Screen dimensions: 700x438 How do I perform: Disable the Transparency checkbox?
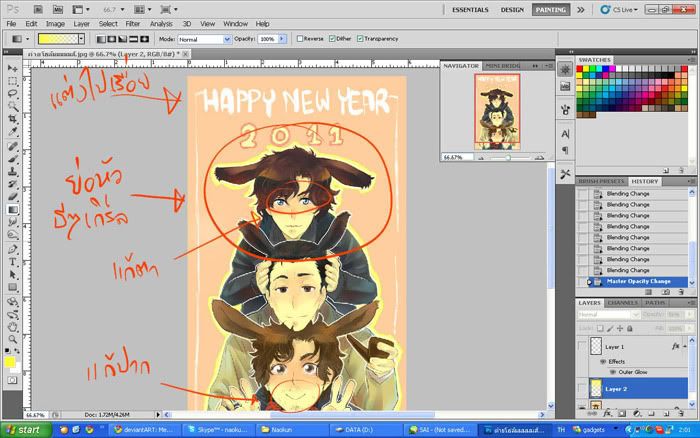tap(360, 39)
